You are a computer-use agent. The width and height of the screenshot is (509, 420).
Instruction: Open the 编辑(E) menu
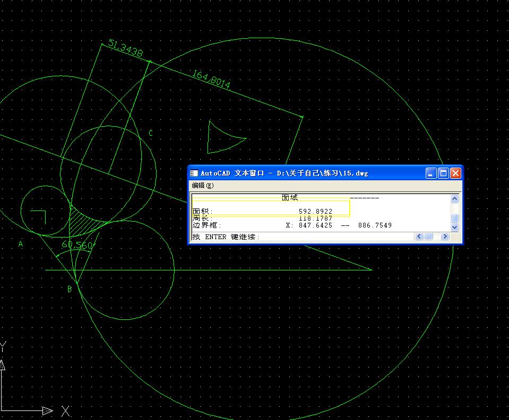click(x=202, y=186)
